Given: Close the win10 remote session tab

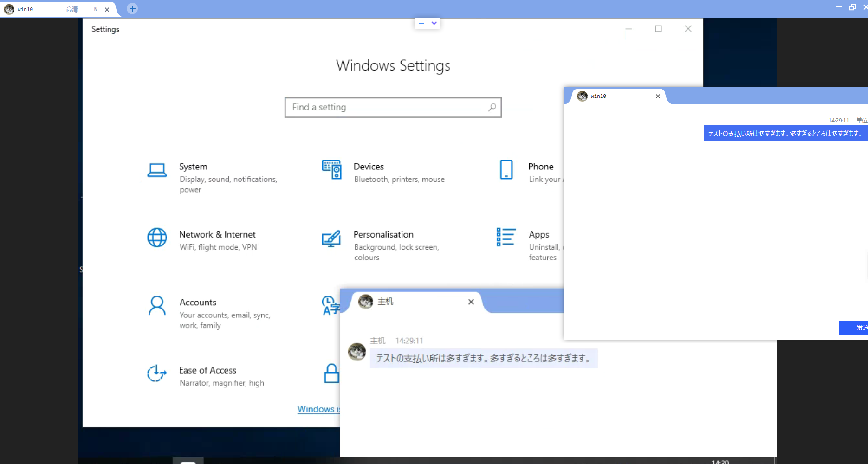Looking at the screenshot, I should point(107,9).
